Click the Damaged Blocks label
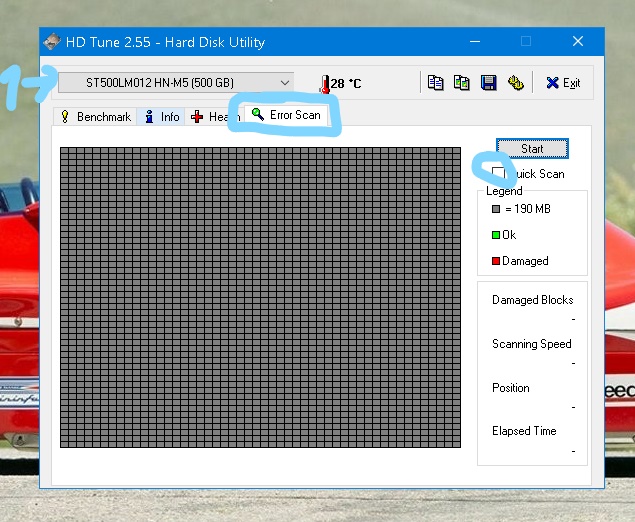 533,300
